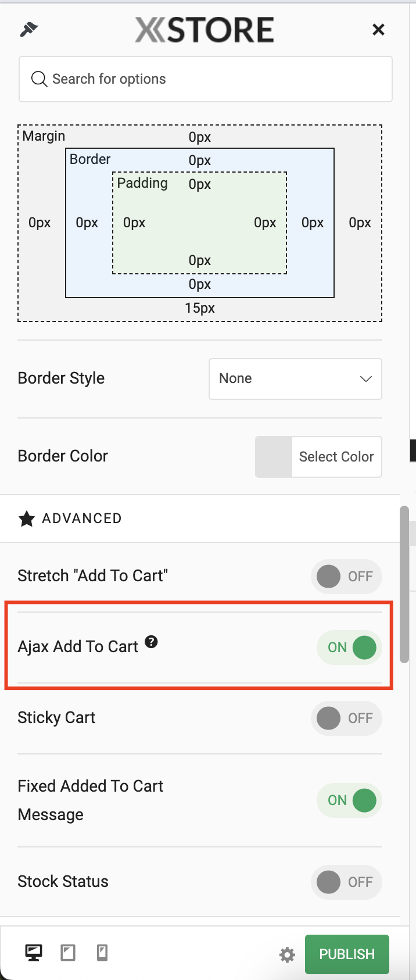Open the help tooltip for Ajax Add To Cart

pos(151,642)
